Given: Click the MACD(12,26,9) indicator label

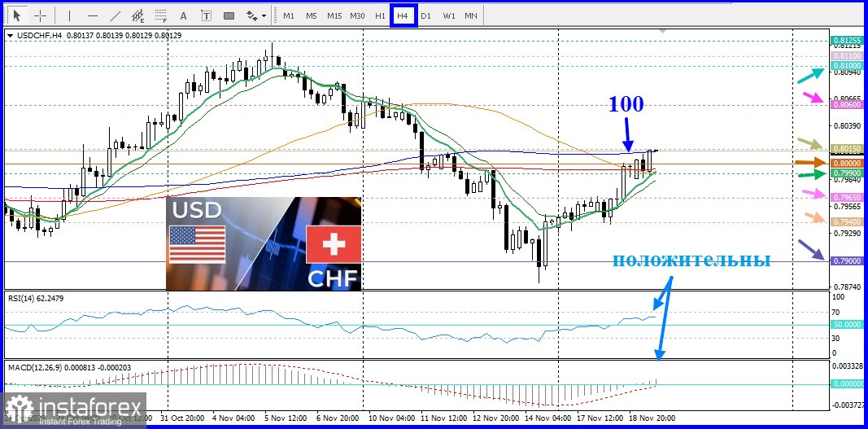Looking at the screenshot, I should point(69,366).
